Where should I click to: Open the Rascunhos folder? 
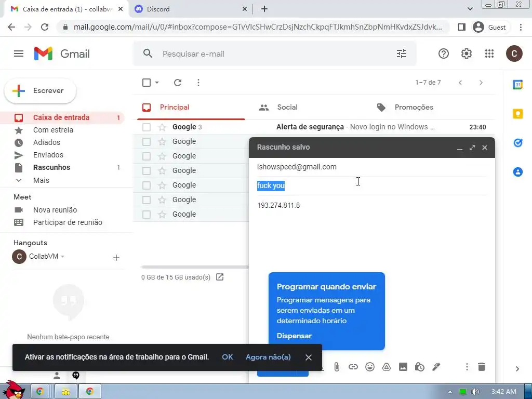pyautogui.click(x=51, y=167)
